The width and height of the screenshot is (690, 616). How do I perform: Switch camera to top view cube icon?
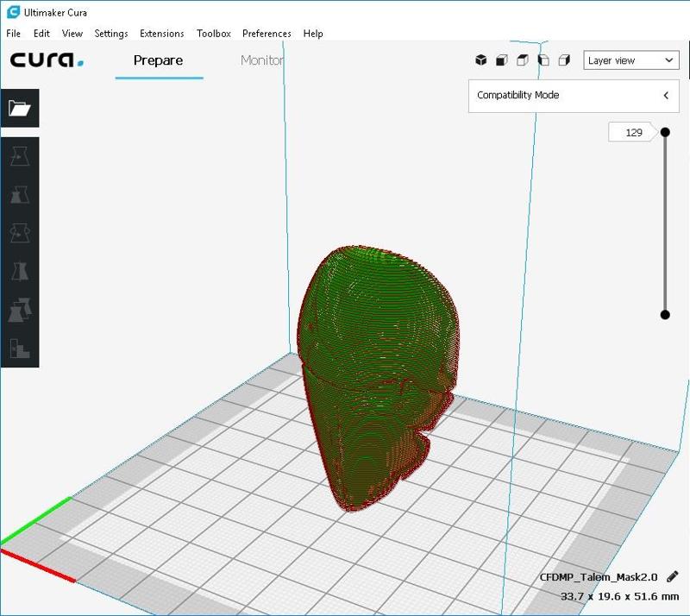523,60
